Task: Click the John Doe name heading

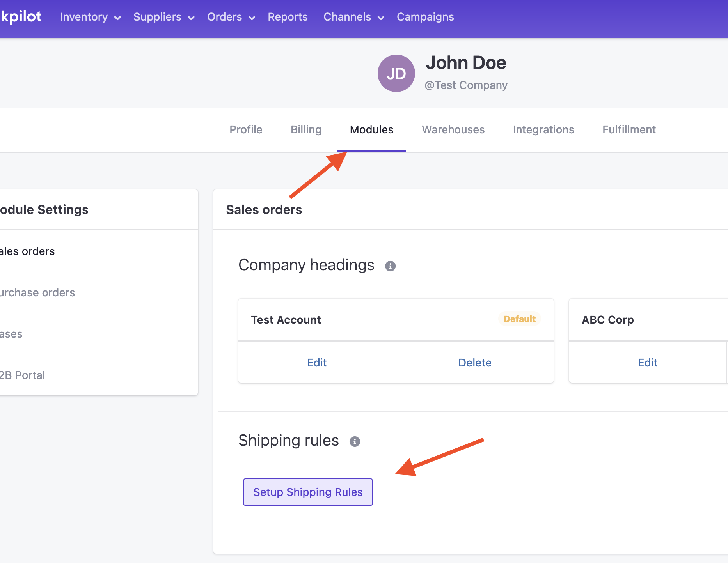Action: tap(466, 62)
